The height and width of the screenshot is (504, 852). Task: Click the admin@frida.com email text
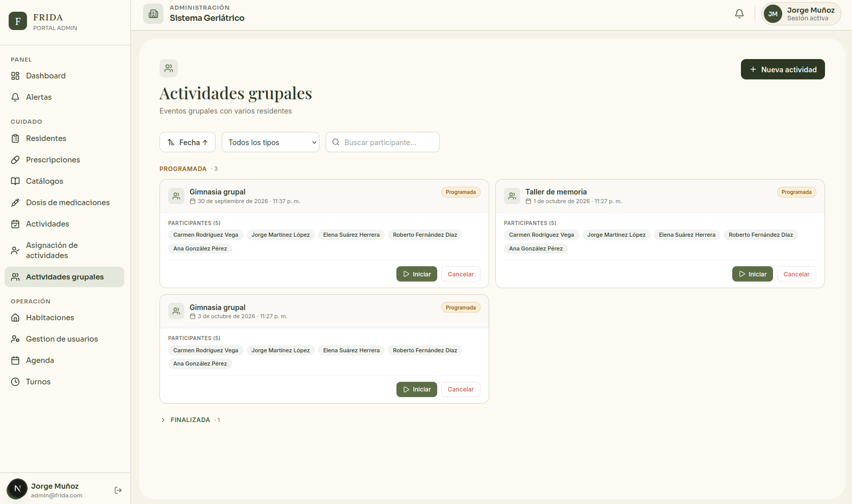[x=57, y=495]
